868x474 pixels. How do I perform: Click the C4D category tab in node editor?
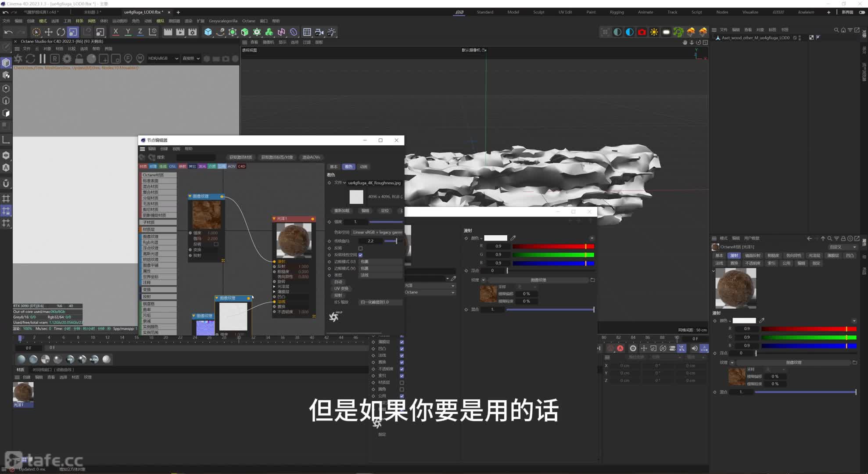point(241,166)
